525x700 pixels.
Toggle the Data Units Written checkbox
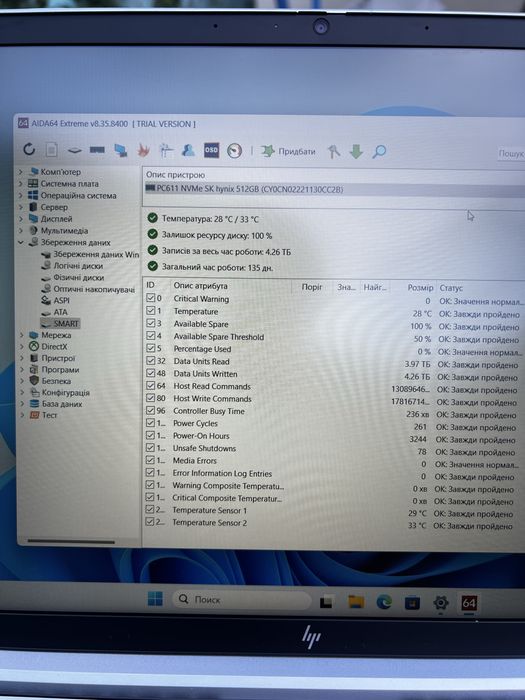click(150, 373)
